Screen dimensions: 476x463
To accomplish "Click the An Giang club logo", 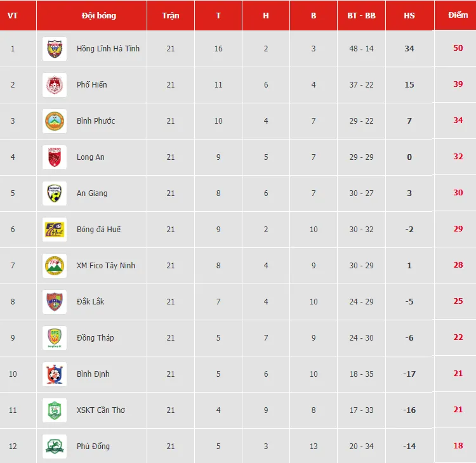I will 54,193.
